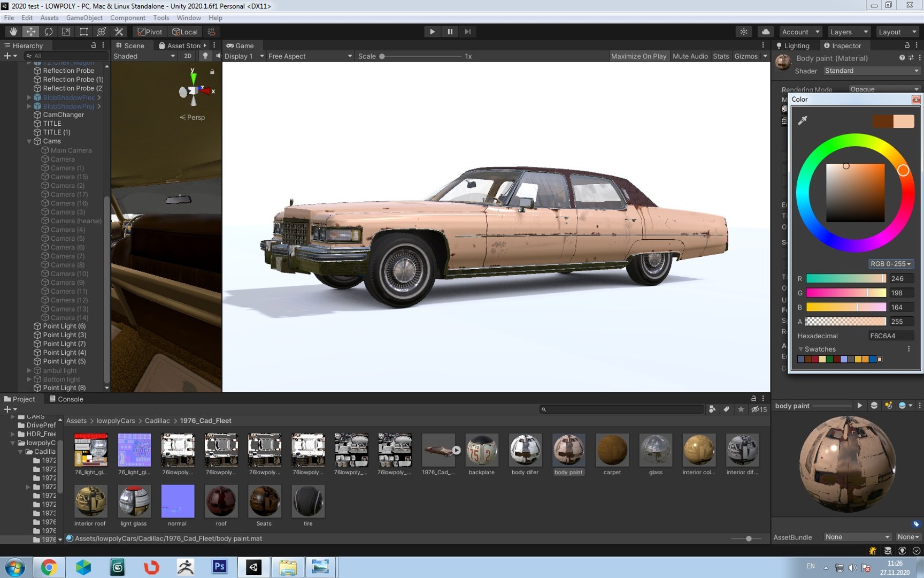Pause the game
The height and width of the screenshot is (578, 924).
pos(450,32)
